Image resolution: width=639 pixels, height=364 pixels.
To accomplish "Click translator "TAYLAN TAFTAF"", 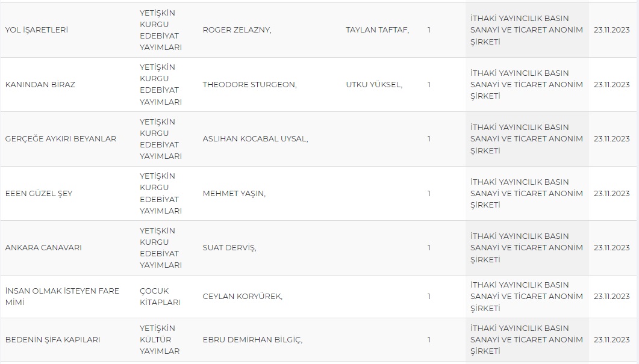I will click(x=378, y=29).
